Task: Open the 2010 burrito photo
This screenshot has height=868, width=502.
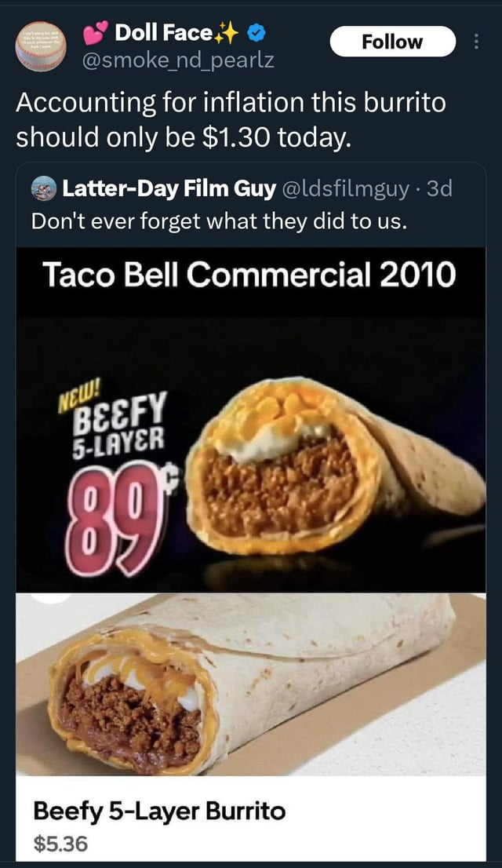Action: tap(334, 465)
